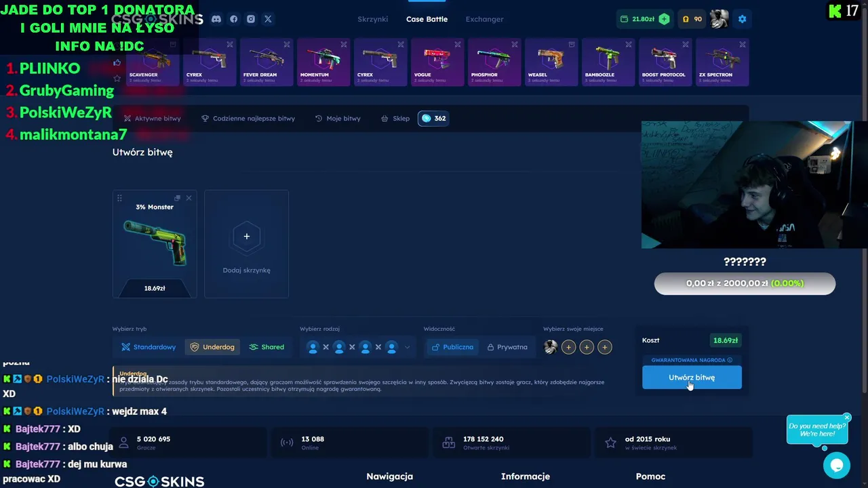
Task: Open the BAMBOOZLE live drop card
Action: click(608, 62)
